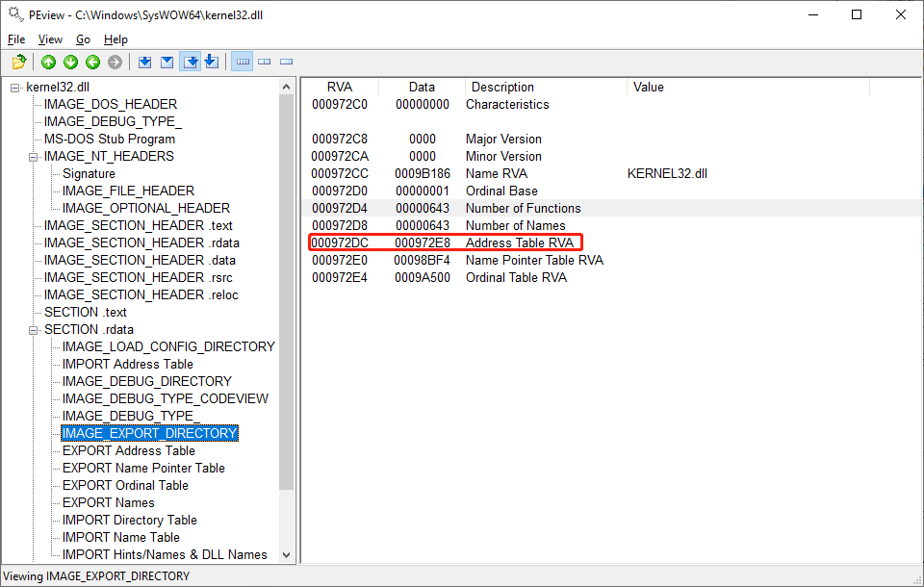Switch to the single-segment width view icon
Image resolution: width=924 pixels, height=587 pixels.
(287, 63)
